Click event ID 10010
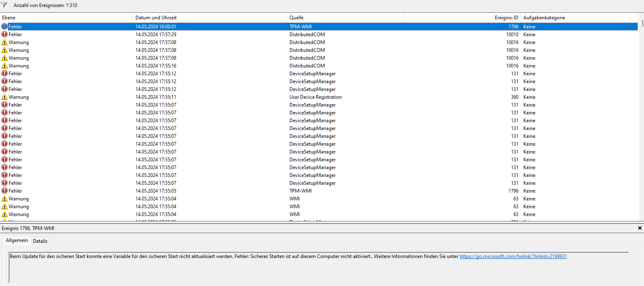The image size is (644, 286). (x=512, y=34)
